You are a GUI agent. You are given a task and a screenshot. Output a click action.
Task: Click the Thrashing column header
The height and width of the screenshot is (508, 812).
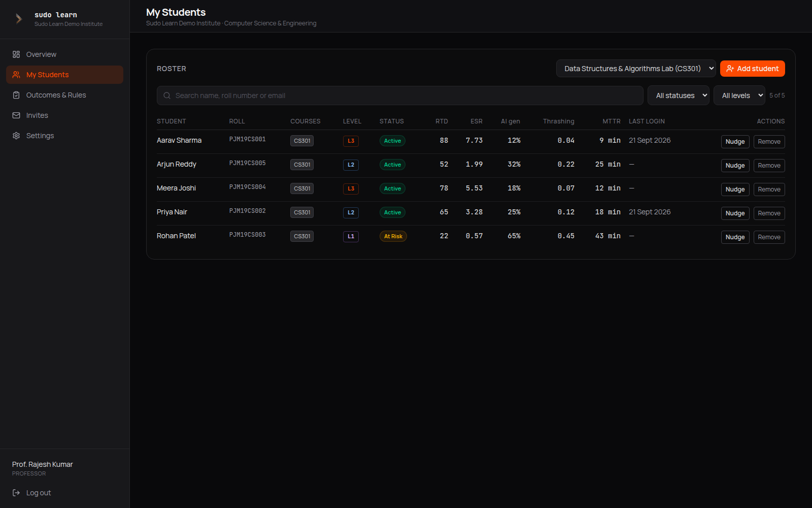559,121
